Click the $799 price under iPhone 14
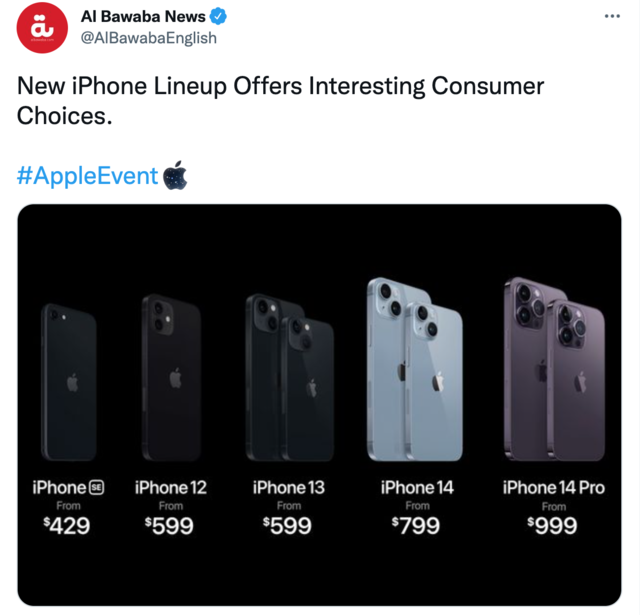 pos(415,525)
